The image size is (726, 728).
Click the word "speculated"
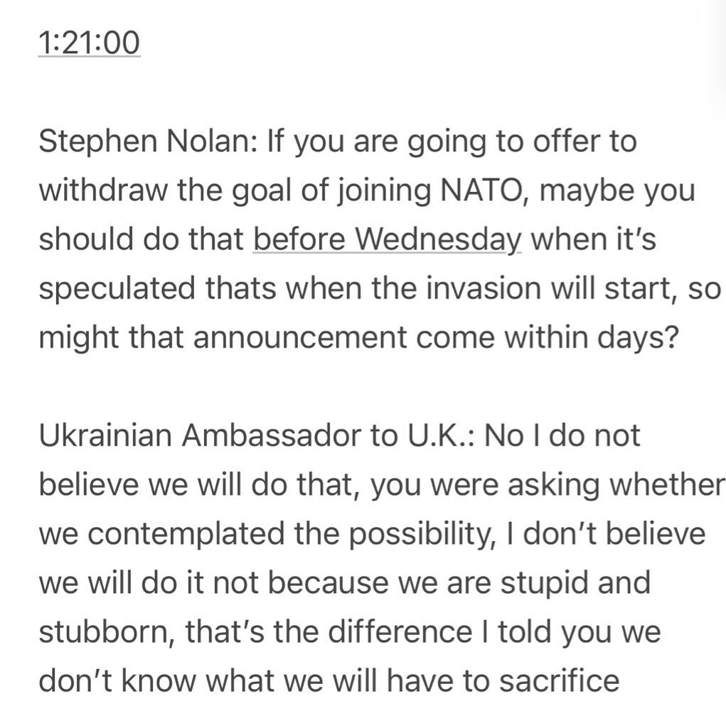pyautogui.click(x=117, y=289)
